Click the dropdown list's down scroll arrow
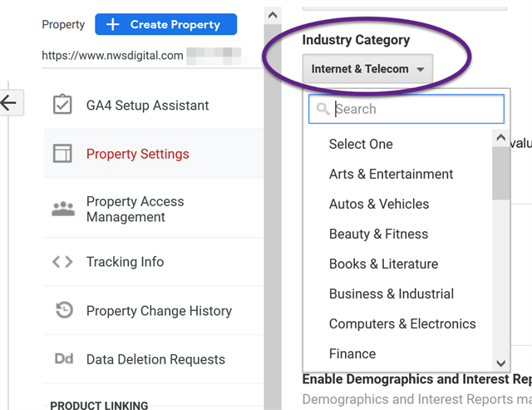 point(500,363)
